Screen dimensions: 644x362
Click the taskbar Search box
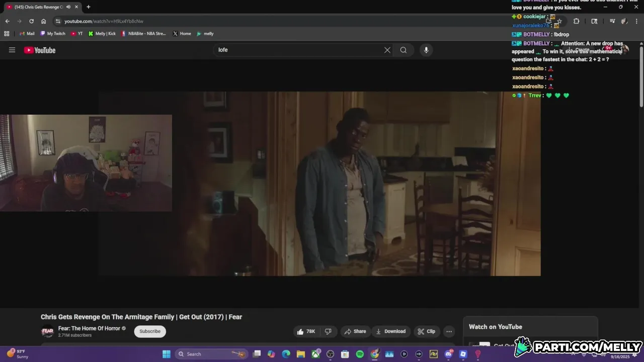click(212, 354)
